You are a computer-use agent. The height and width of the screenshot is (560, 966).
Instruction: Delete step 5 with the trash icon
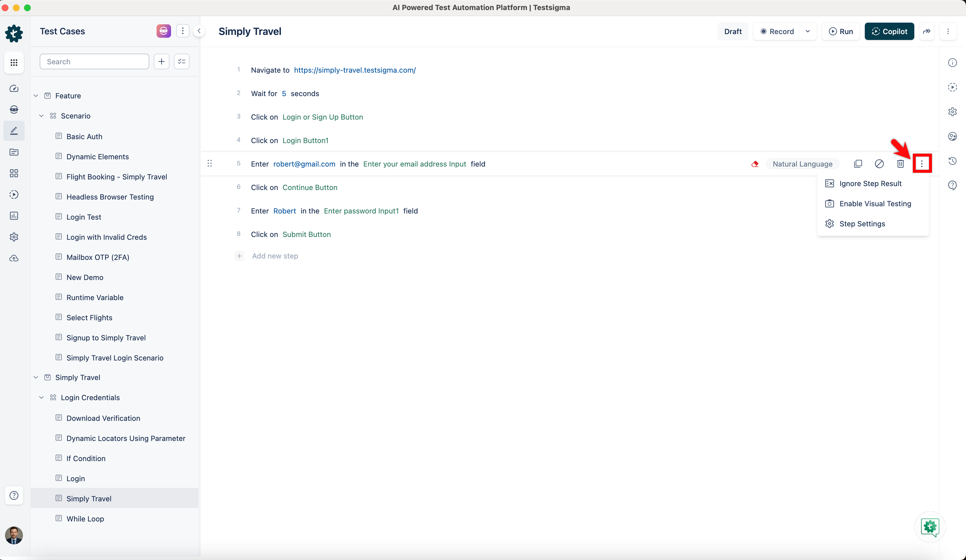pos(900,164)
